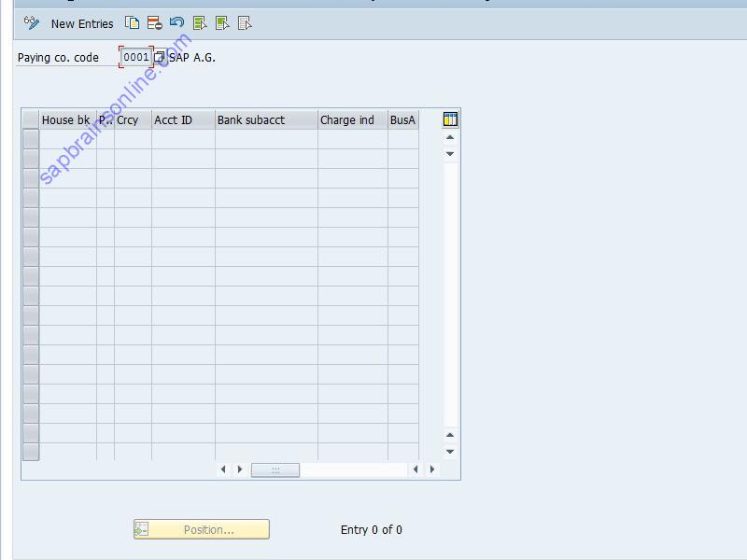The image size is (747, 560).
Task: Click the Position button
Action: [x=201, y=528]
